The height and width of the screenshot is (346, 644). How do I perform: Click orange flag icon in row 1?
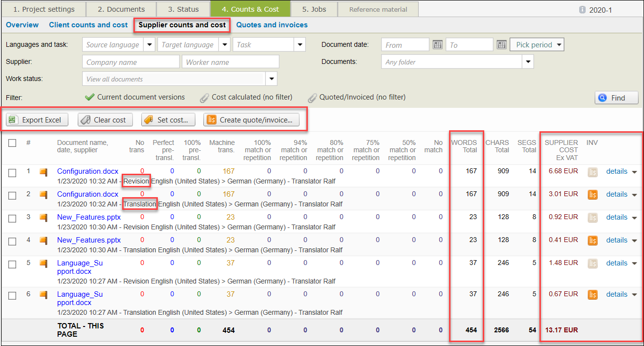pos(43,172)
